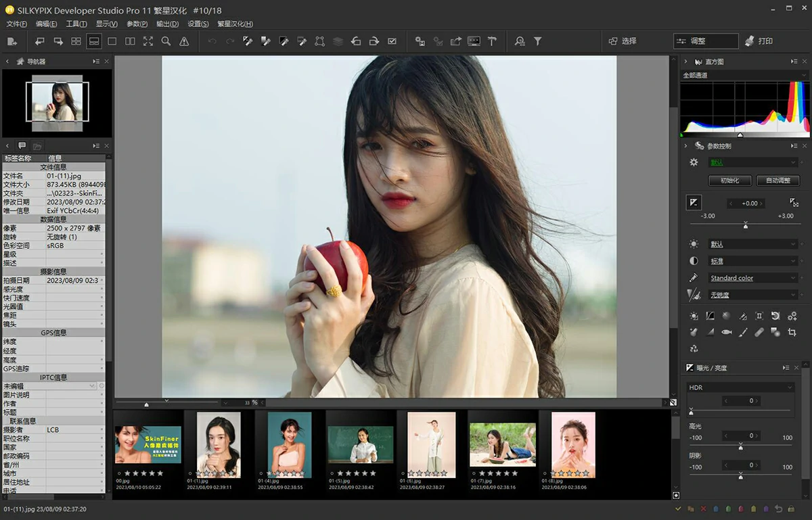The width and height of the screenshot is (812, 520).
Task: Open the 参数(P) menu
Action: coord(137,24)
